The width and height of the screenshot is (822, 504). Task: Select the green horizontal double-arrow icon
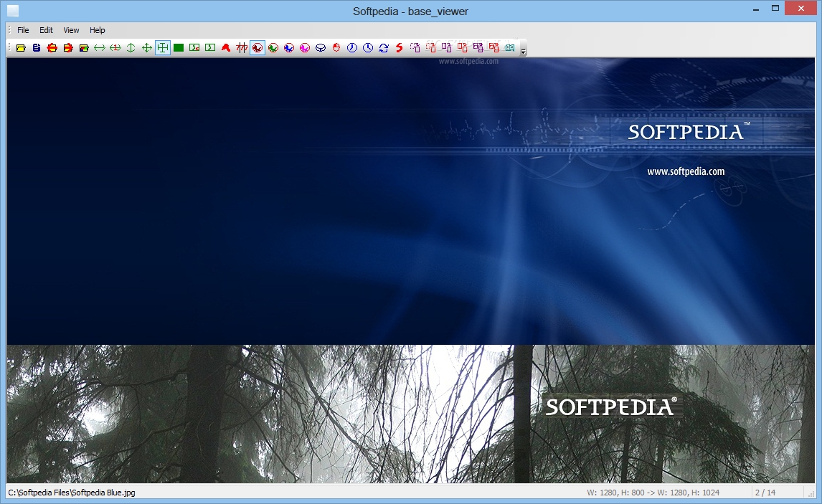click(100, 47)
